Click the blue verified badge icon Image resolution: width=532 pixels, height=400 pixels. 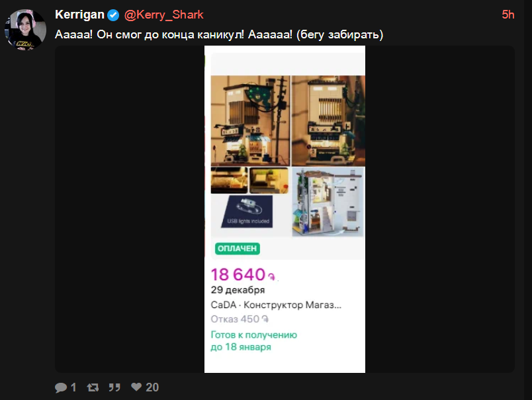pyautogui.click(x=113, y=15)
